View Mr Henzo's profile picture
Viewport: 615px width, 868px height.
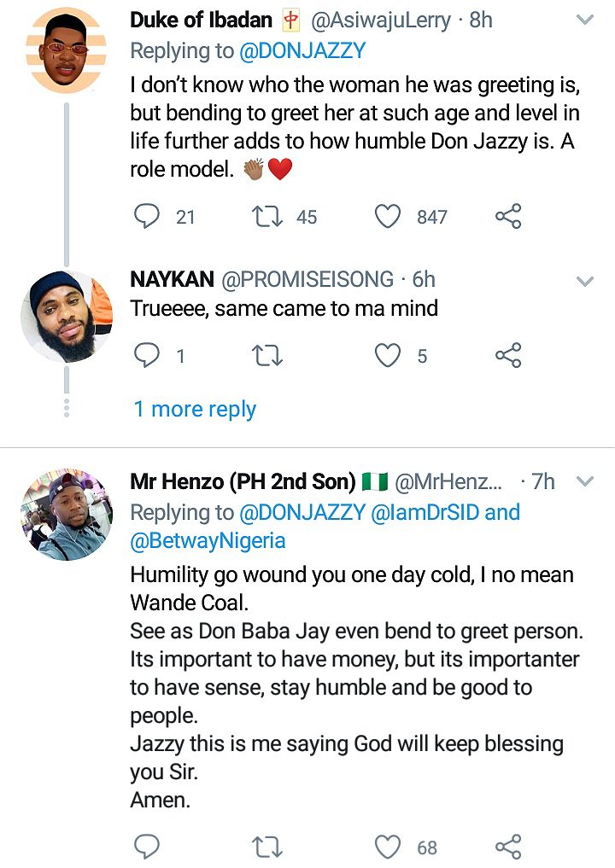pyautogui.click(x=67, y=515)
